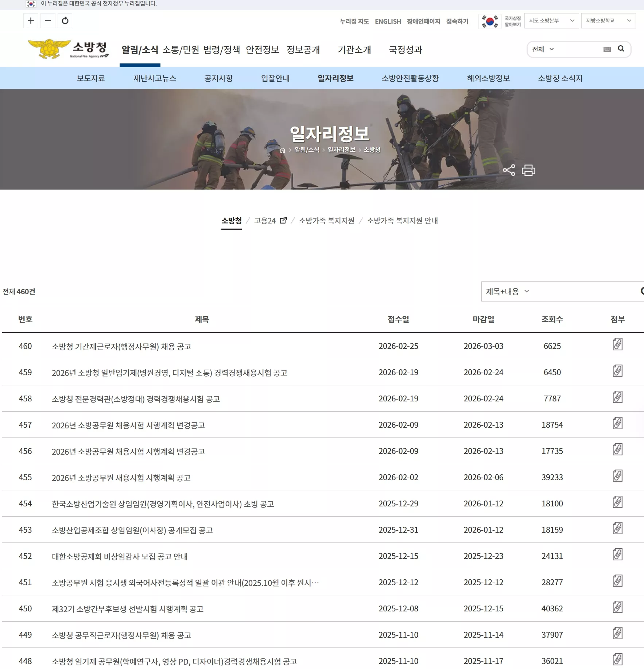Screen dimensions: 644x669
Task: Click the print icon on the banner
Action: tap(529, 170)
